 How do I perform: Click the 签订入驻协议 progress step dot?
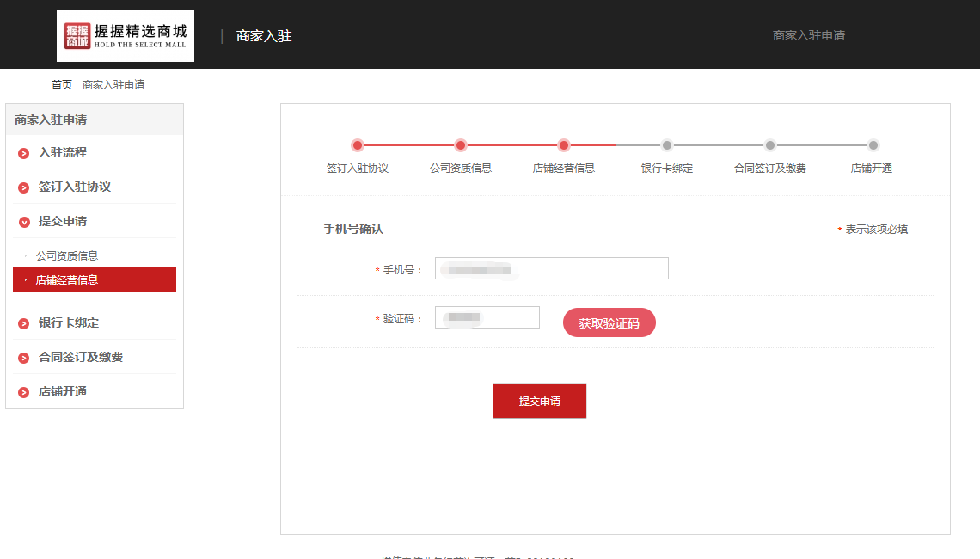[358, 145]
